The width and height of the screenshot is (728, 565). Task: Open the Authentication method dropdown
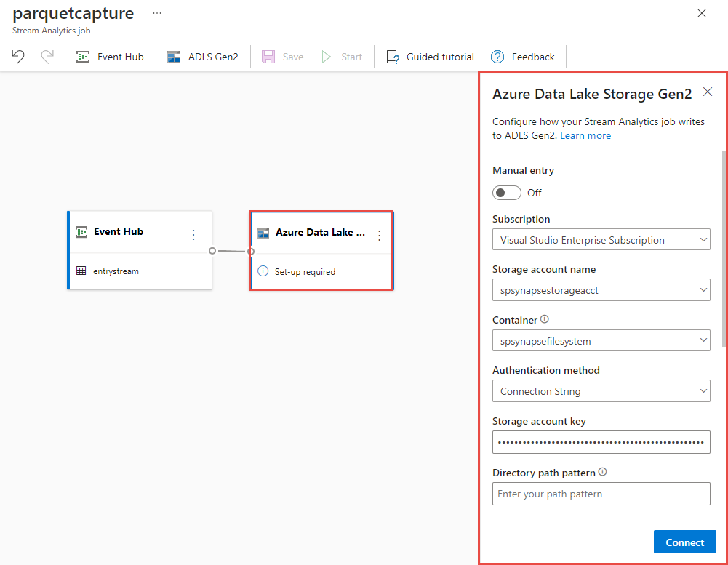click(601, 391)
